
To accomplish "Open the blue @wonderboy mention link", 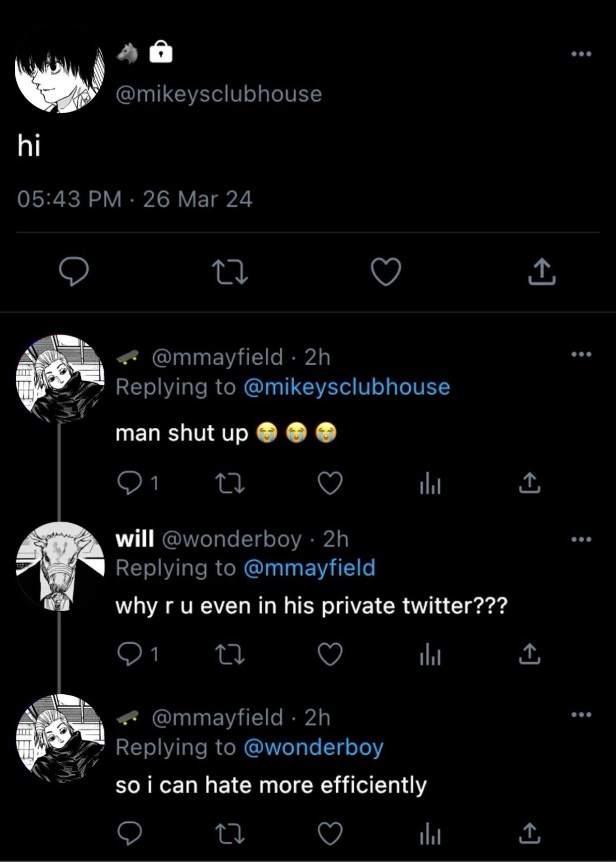I will [313, 747].
